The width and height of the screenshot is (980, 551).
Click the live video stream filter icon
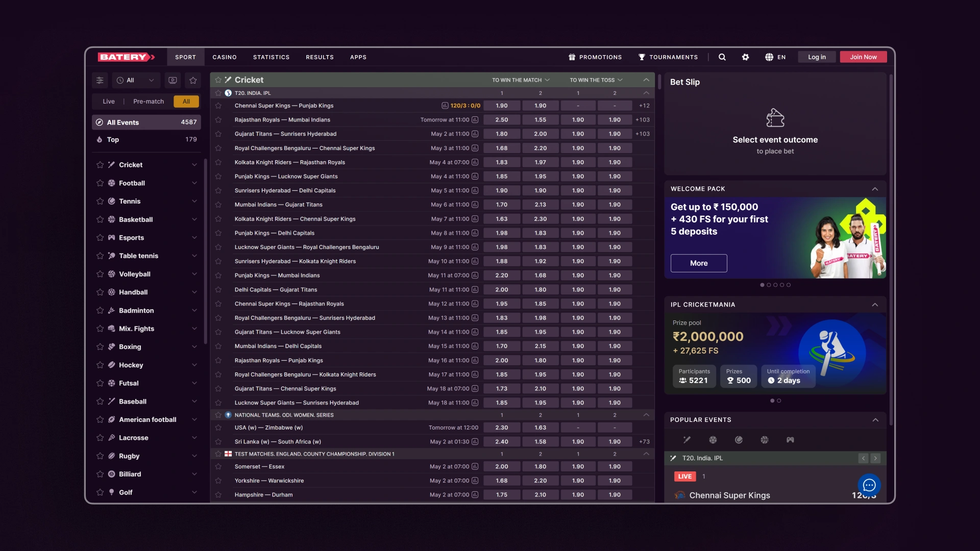pyautogui.click(x=173, y=80)
